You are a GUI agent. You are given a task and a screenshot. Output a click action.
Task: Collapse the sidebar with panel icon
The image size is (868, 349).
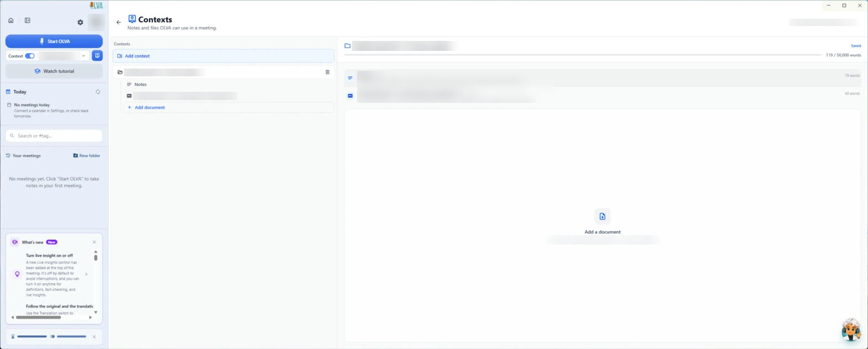tap(27, 20)
